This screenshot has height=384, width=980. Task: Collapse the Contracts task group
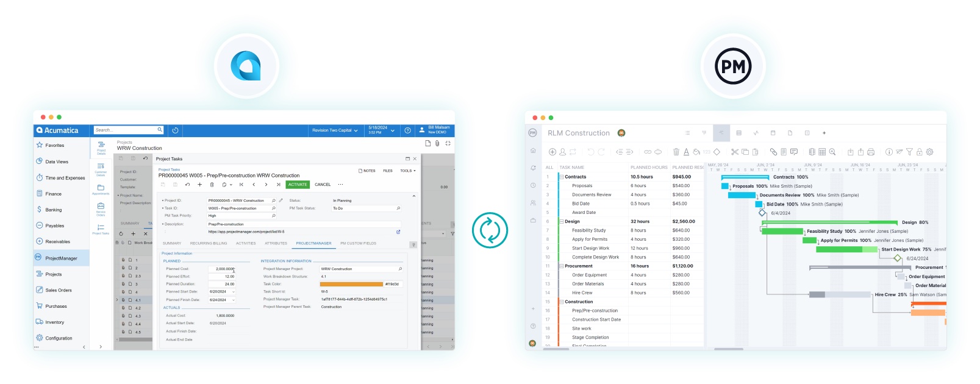coord(562,177)
